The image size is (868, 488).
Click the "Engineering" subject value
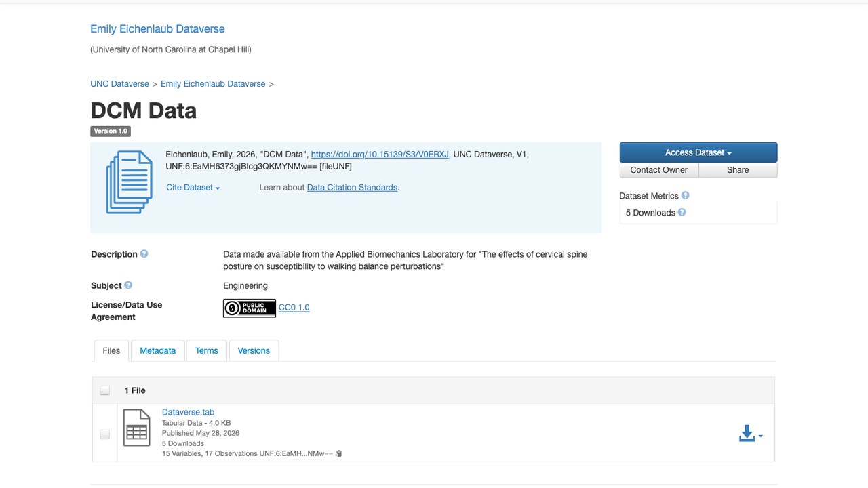pos(245,285)
